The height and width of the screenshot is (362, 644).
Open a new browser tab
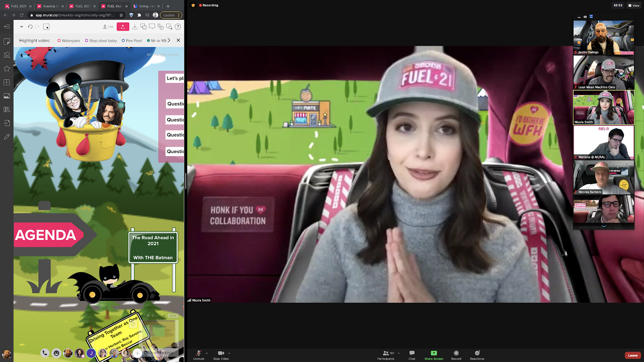168,6
